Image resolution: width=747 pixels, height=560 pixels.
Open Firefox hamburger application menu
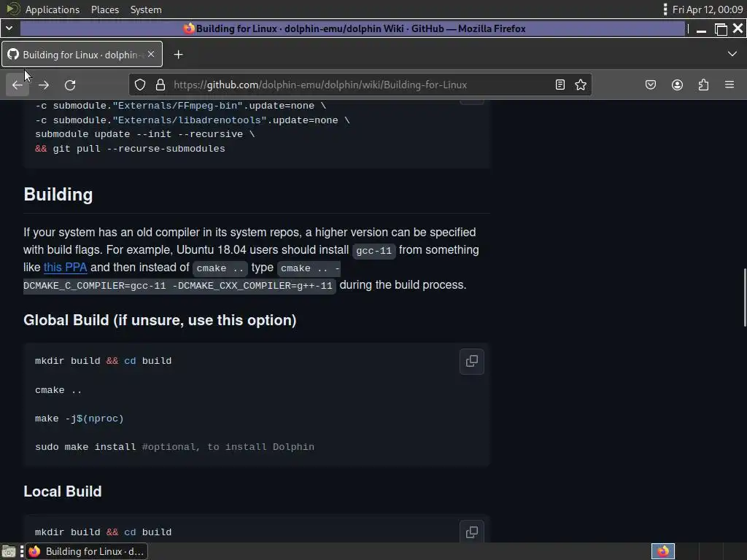729,85
